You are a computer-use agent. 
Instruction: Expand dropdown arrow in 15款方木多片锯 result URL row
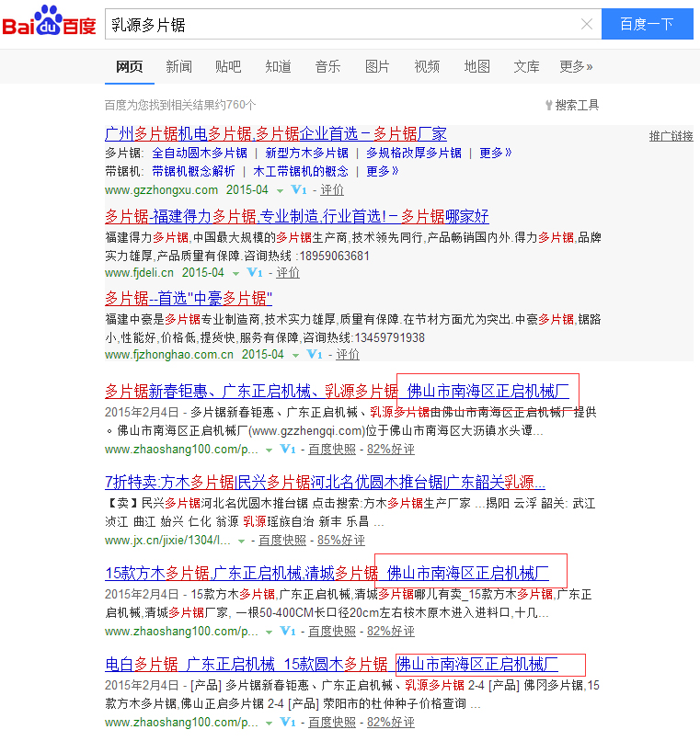(x=270, y=633)
